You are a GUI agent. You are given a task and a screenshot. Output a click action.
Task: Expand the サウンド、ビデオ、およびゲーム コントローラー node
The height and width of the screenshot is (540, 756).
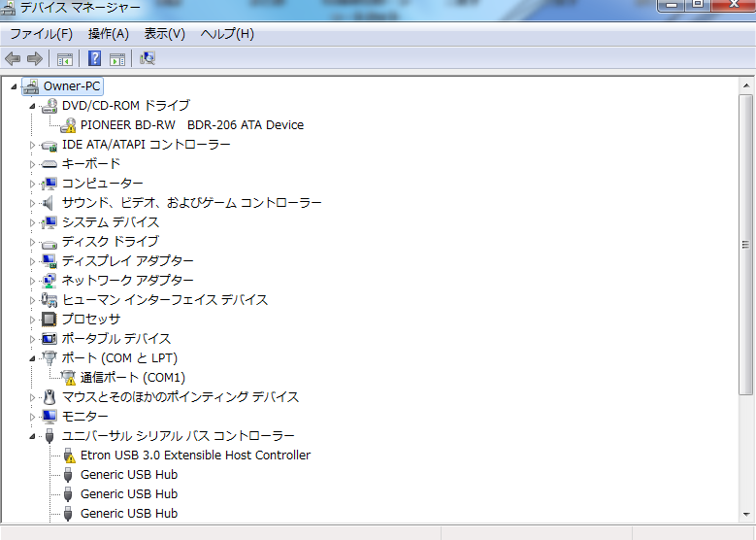[32, 203]
